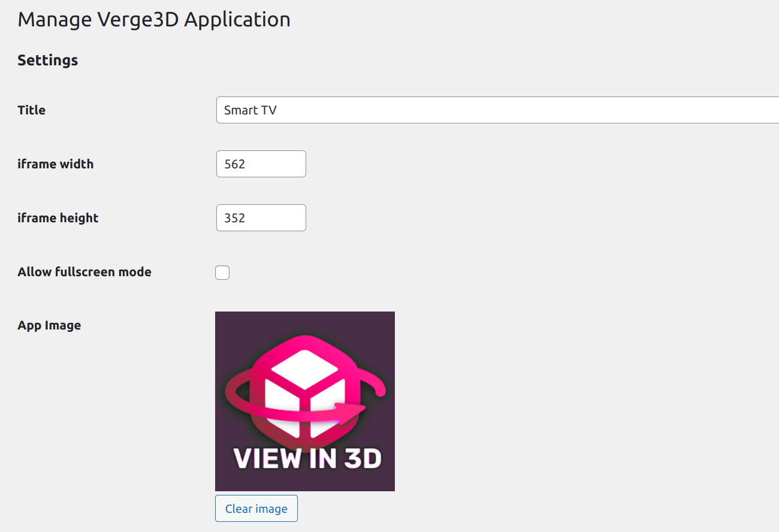Viewport: 779px width, 532px height.
Task: Click the Title label
Action: point(32,110)
